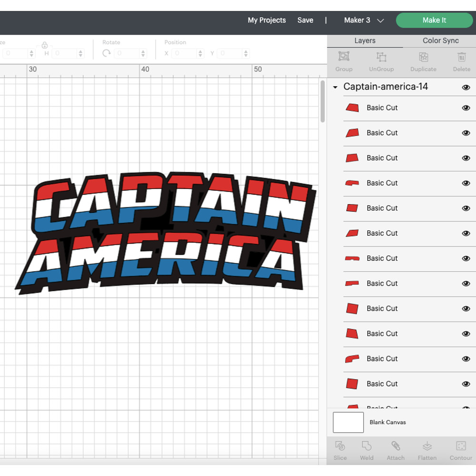Click the Group icon in Layers panel
The height and width of the screenshot is (476, 476).
(x=344, y=62)
